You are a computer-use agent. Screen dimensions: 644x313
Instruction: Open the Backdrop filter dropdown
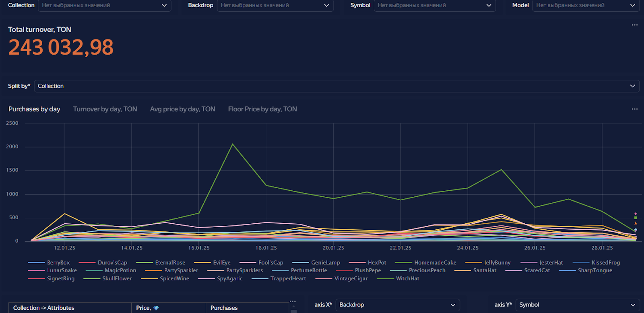point(275,5)
